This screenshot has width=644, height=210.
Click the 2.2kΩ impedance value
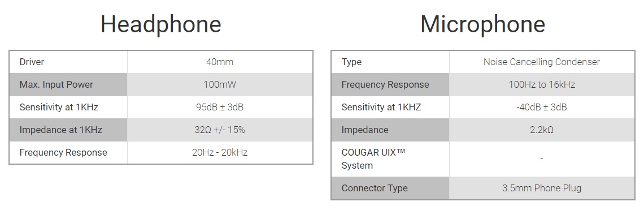click(542, 130)
